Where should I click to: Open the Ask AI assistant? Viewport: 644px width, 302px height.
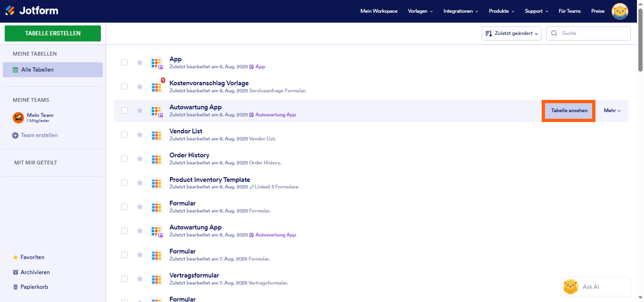(x=595, y=286)
